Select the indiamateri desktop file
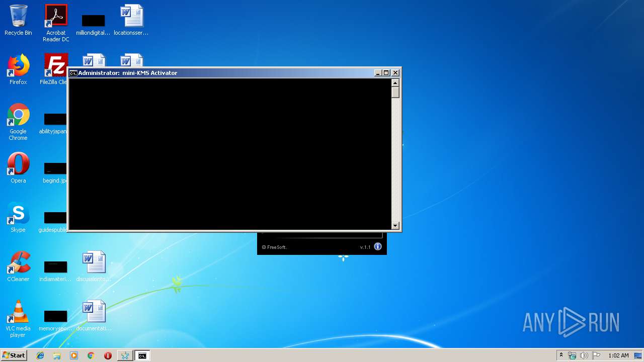Viewport: 644px width, 362px height. 55,271
